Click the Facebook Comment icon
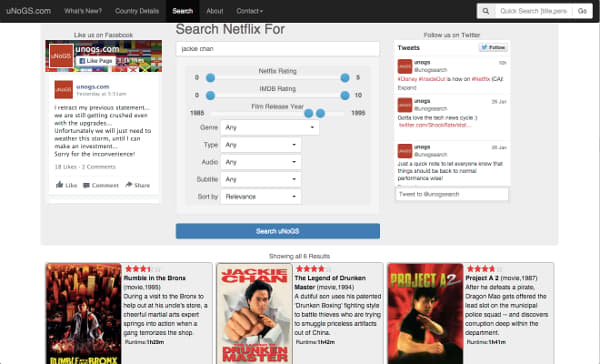600x364 pixels. (x=86, y=185)
